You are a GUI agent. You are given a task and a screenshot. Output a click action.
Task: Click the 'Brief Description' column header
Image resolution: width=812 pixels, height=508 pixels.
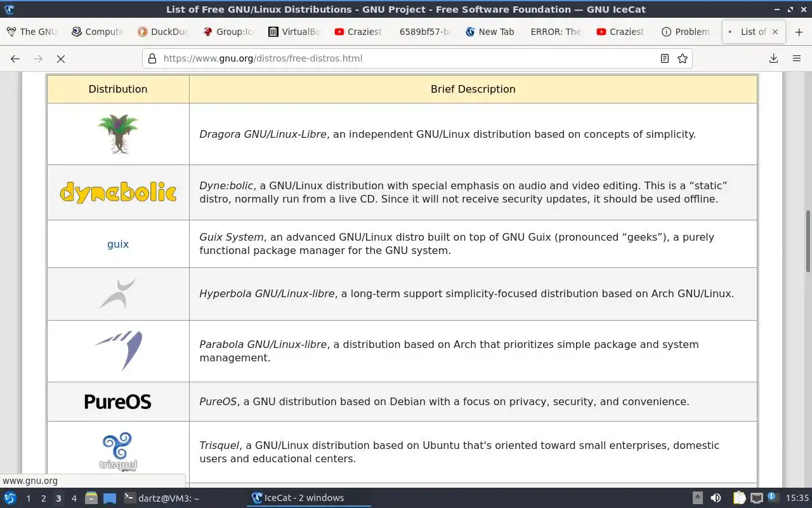pos(473,89)
